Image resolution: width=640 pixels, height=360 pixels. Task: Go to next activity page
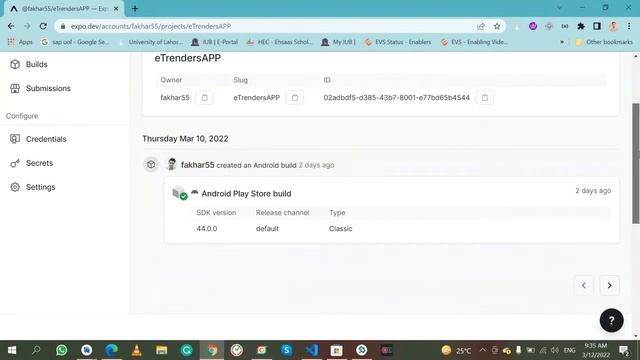(609, 285)
